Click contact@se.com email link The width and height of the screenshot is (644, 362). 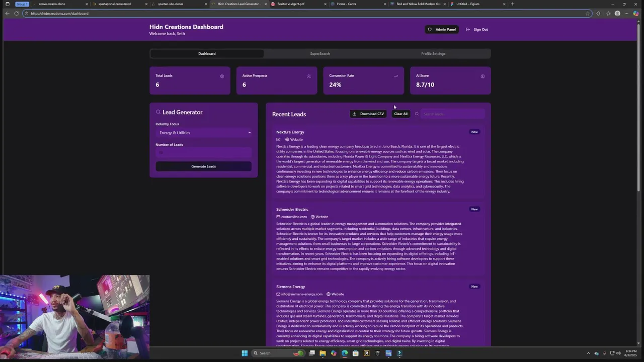[x=291, y=217]
